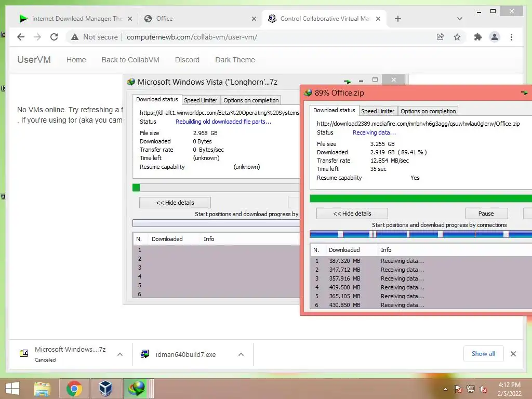Go back using the browser back arrow
This screenshot has width=532, height=399.
[x=21, y=37]
